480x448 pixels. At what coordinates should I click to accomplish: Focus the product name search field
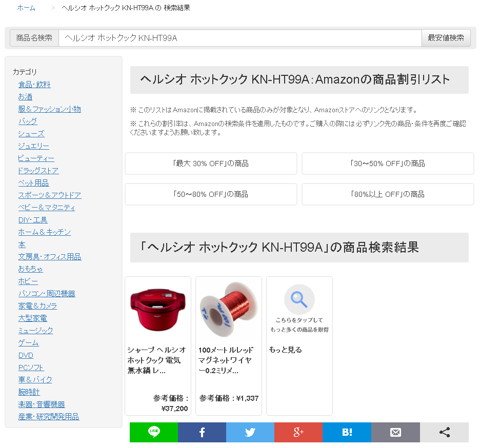click(x=240, y=38)
